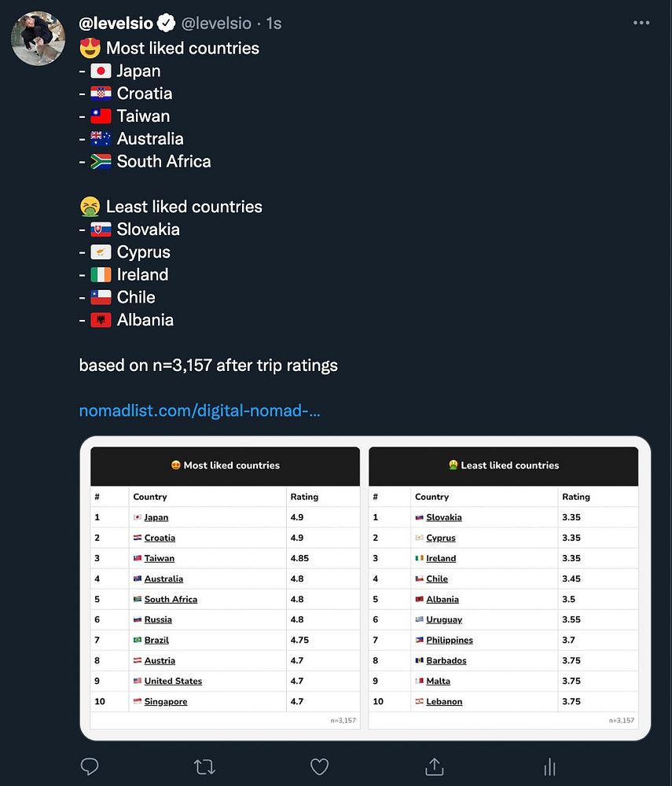
Task: Open the nomadlist.com link
Action: pos(200,410)
